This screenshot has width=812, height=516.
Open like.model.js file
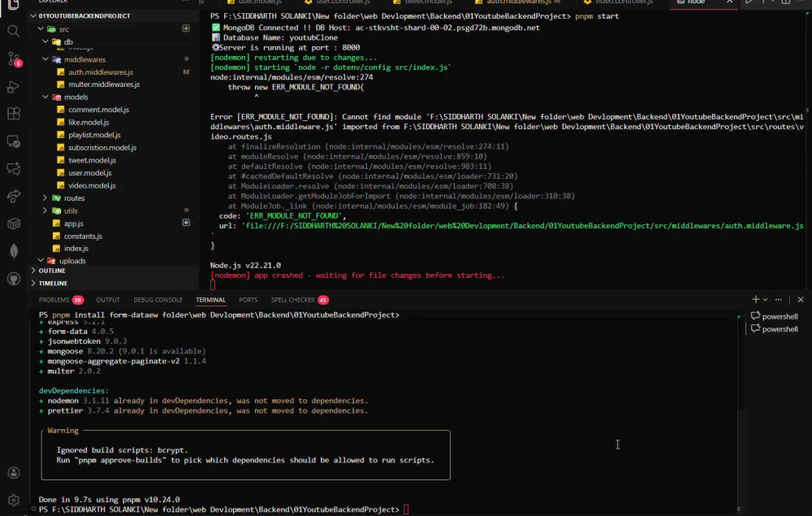point(89,122)
